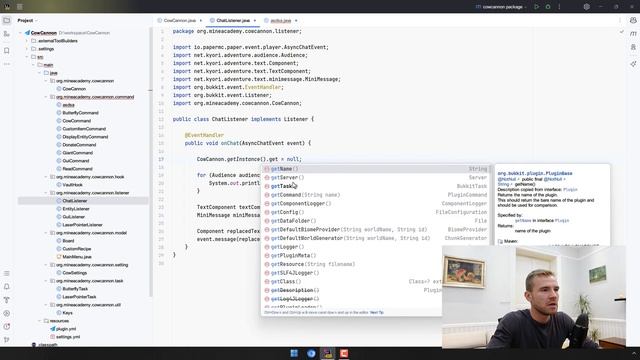The image size is (640, 360).
Task: Open the Notifications bell icon
Action: (7, 287)
